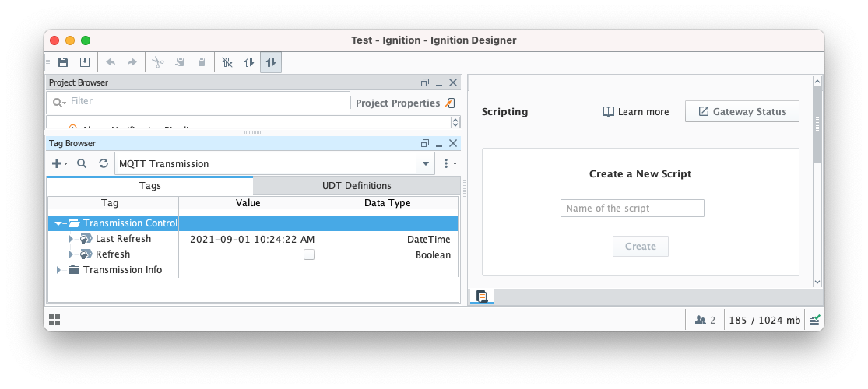
Task: Close the Tag Browser panel
Action: 453,143
